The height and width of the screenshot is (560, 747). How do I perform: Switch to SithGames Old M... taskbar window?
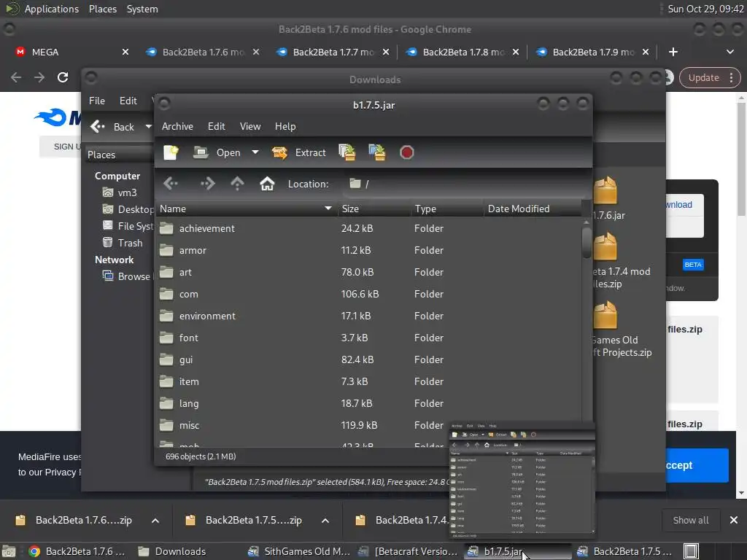coord(299,551)
